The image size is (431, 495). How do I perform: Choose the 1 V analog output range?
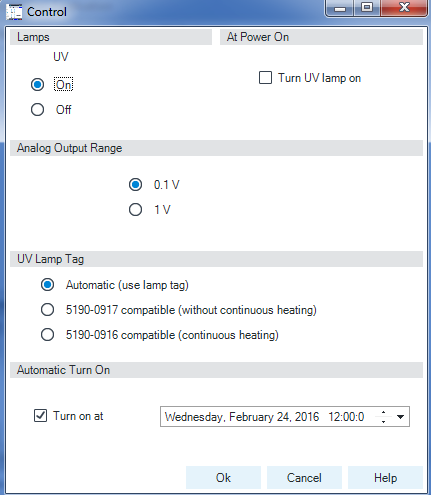(x=135, y=210)
